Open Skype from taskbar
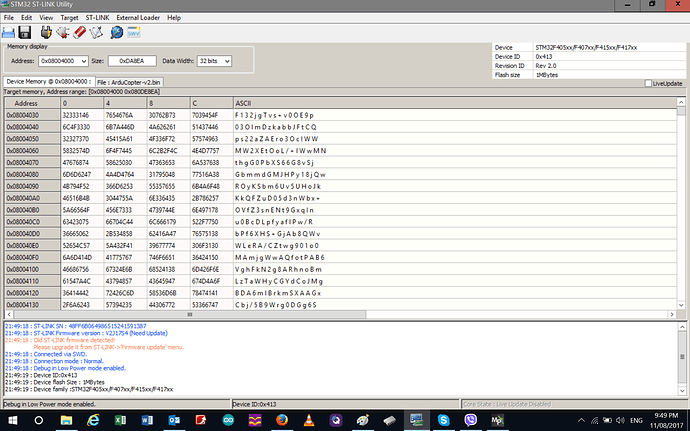Viewport: 690px width, 431px height. [x=444, y=420]
